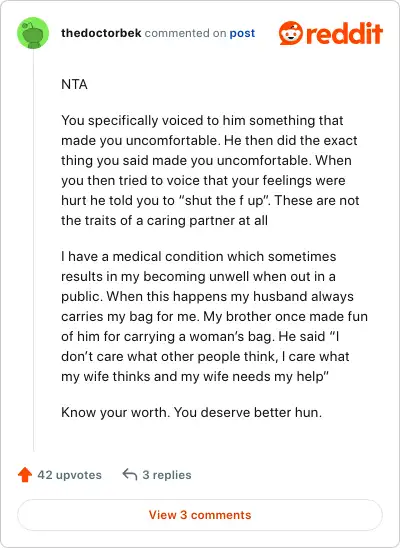The image size is (400, 548).
Task: Open thedoctorbek's user profile
Action: tap(101, 33)
